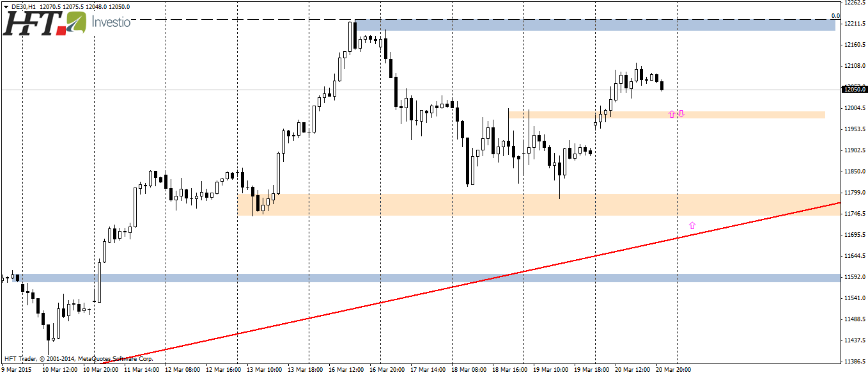Click the 20 Mar 12:00 time label

(x=633, y=370)
